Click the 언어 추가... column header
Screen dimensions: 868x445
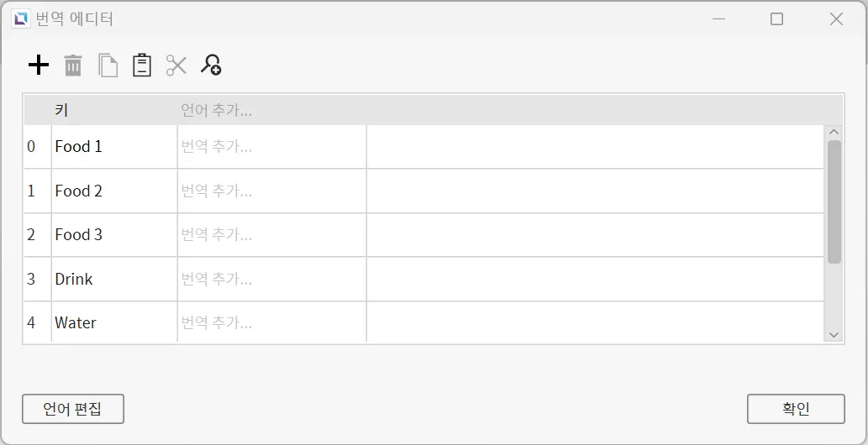pyautogui.click(x=217, y=110)
